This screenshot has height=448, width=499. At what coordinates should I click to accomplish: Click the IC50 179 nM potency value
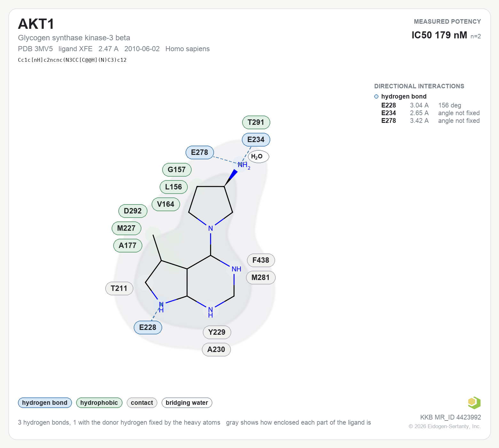[x=439, y=35]
